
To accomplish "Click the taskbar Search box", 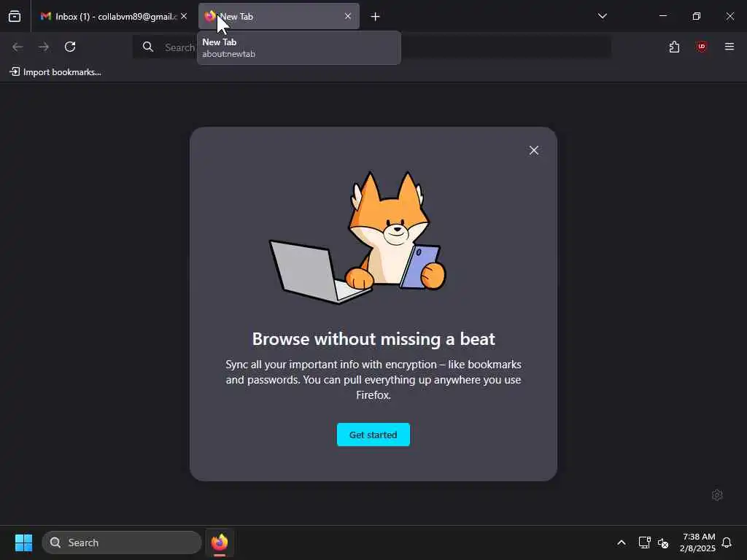I will point(122,542).
